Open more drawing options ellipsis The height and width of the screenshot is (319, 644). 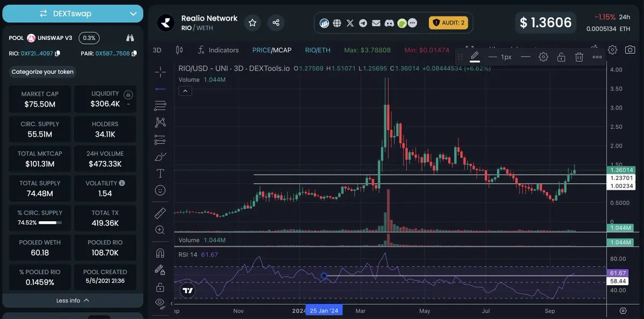coord(597,57)
